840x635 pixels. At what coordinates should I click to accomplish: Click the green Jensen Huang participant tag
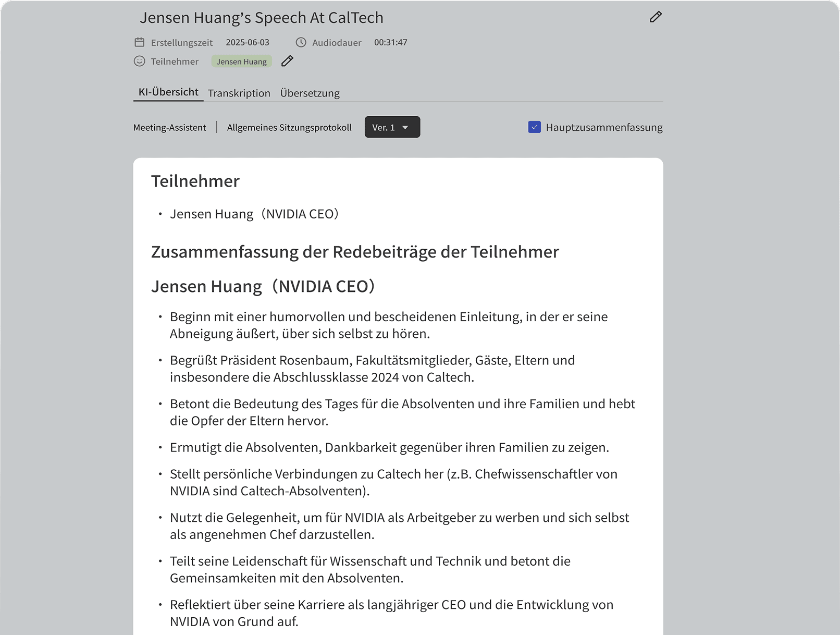[x=241, y=62]
